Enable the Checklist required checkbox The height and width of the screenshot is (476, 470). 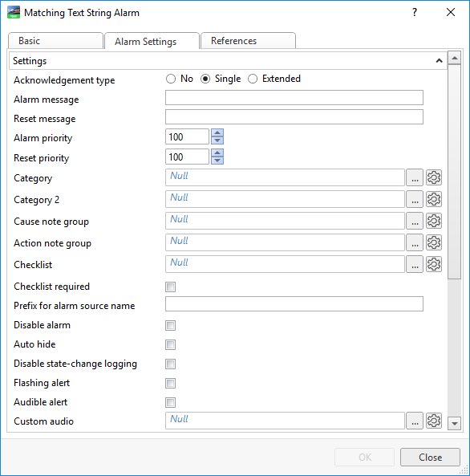(x=171, y=287)
